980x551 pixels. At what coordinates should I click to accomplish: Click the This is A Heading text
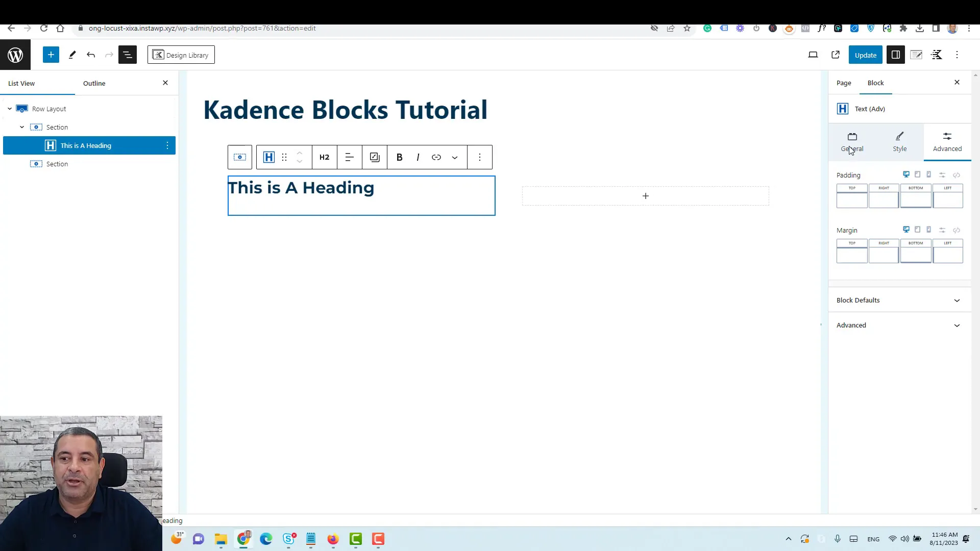click(x=301, y=188)
